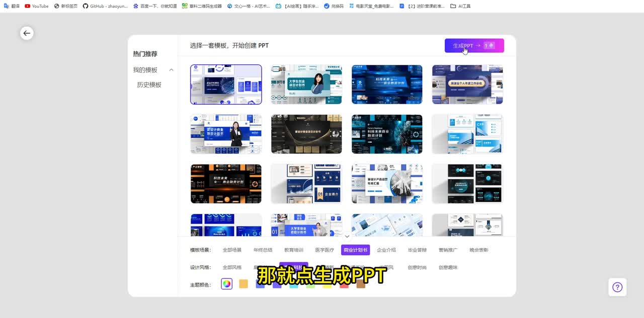
Task: Select the 毕业答辩 scene tab
Action: tap(417, 250)
